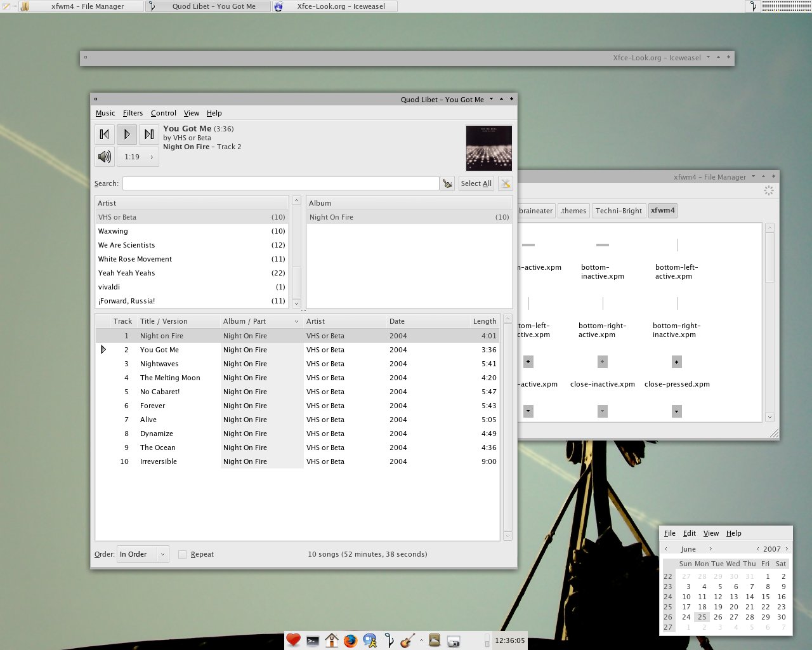Image resolution: width=812 pixels, height=650 pixels.
Task: Enable the Repeat checkbox
Action: pos(182,554)
